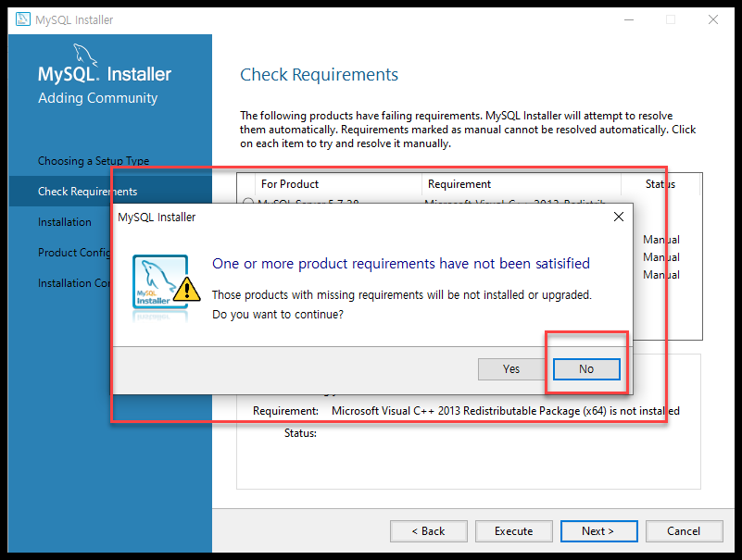Click the 'Adding Community' sidebar subtitle

[97, 98]
